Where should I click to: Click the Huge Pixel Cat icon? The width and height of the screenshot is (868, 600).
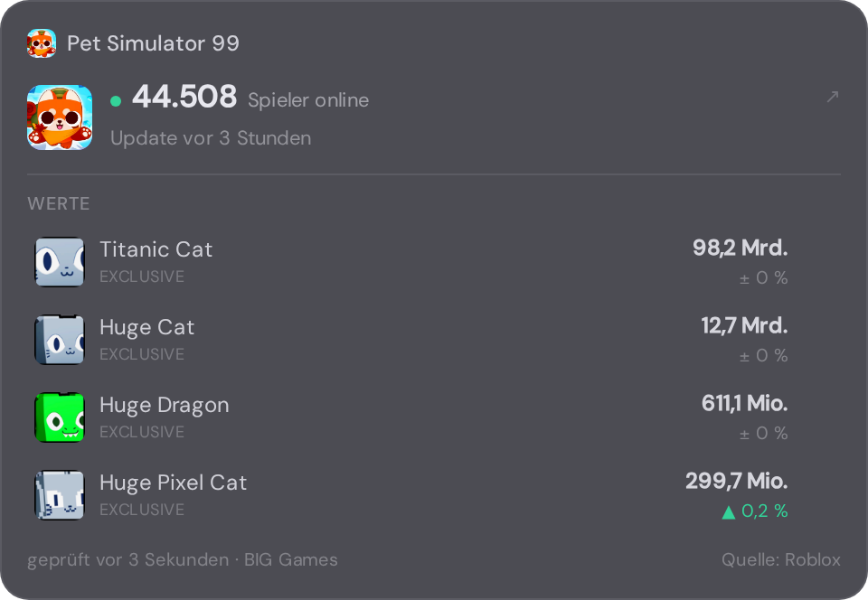[60, 495]
